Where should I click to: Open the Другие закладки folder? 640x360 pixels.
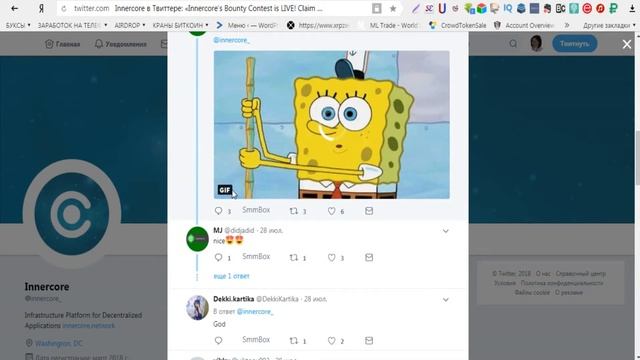point(609,25)
